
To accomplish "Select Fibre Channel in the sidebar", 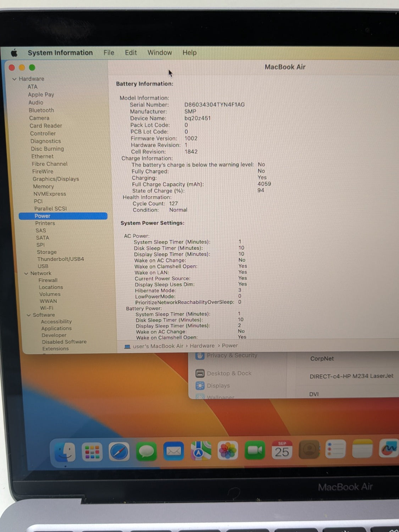I will (50, 164).
